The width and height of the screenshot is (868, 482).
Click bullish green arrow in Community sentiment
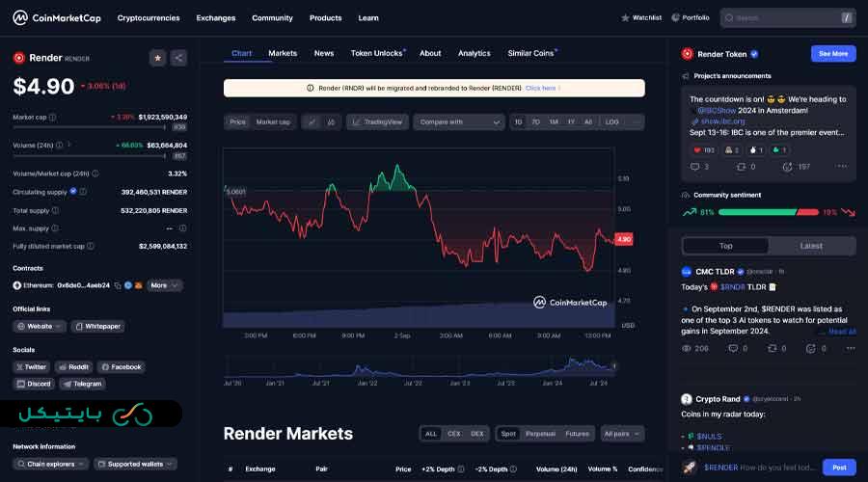(690, 212)
